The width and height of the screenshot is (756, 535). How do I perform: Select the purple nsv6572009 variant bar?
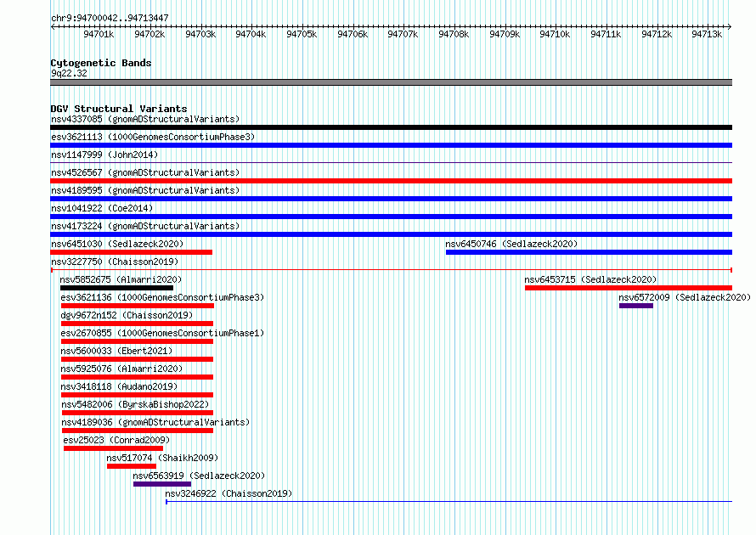coord(636,306)
